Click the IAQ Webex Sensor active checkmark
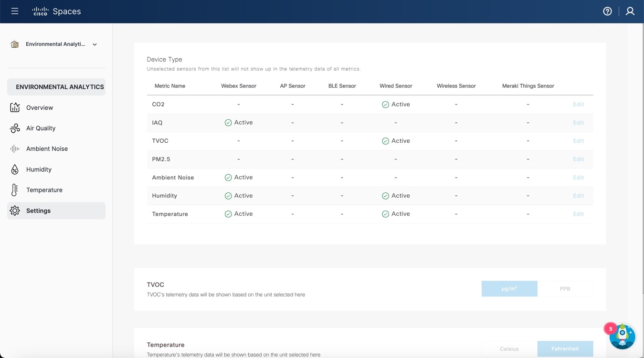This screenshot has width=644, height=358. point(228,123)
